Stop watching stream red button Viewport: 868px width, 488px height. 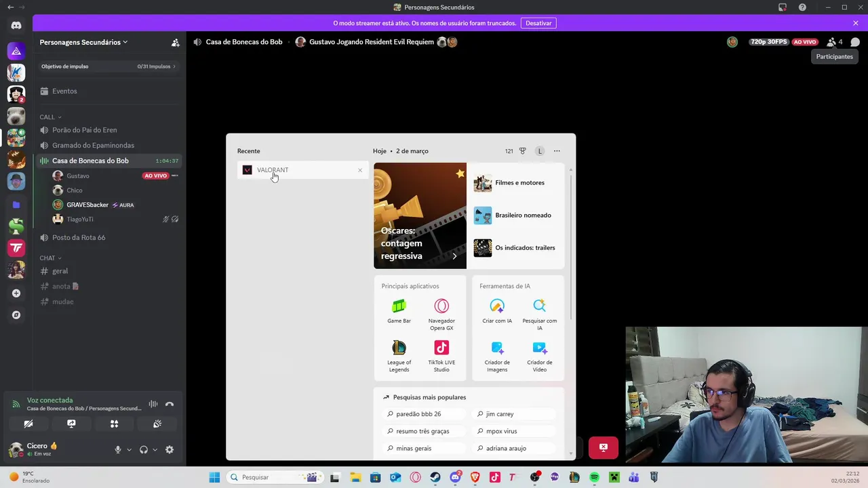(x=604, y=447)
